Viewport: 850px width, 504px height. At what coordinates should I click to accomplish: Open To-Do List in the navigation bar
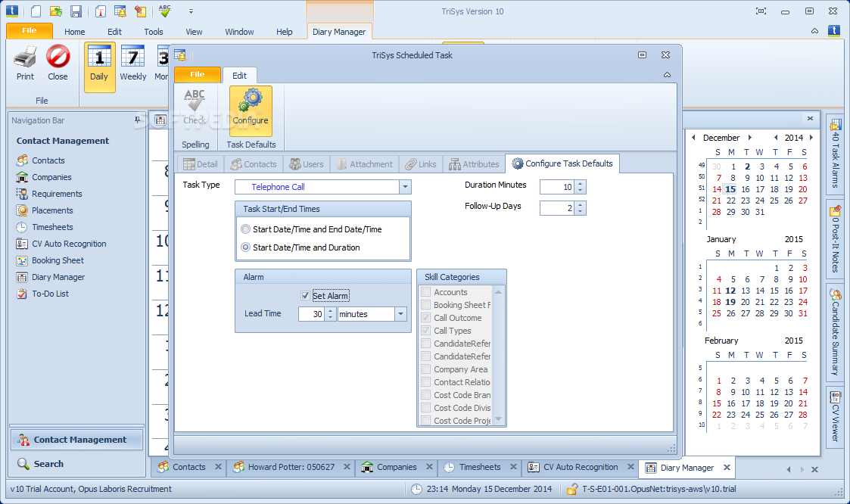click(50, 294)
